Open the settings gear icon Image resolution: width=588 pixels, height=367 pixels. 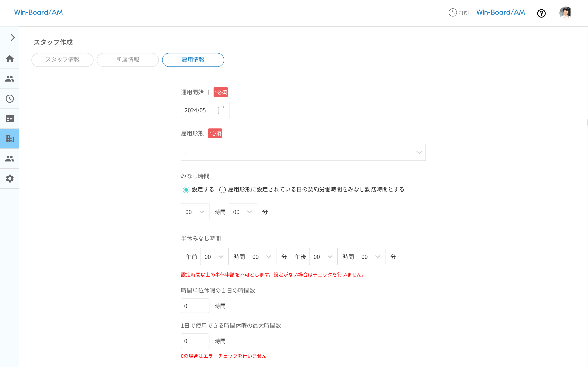[9, 179]
